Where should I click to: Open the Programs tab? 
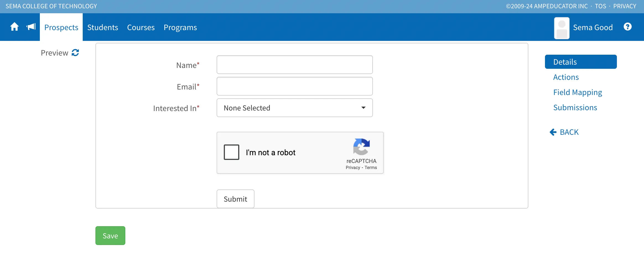180,27
